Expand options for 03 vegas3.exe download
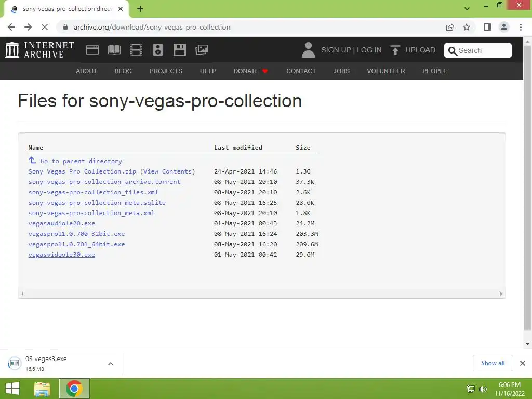532x399 pixels. coord(110,364)
